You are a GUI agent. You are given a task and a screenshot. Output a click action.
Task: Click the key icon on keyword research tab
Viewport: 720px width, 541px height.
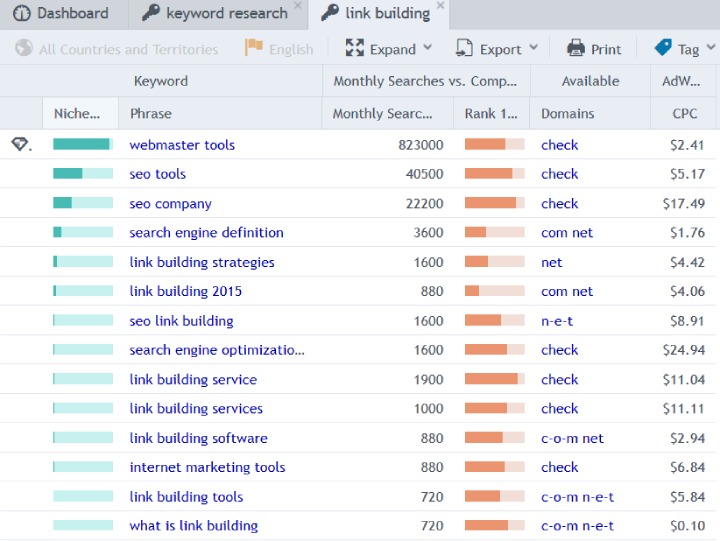(151, 12)
